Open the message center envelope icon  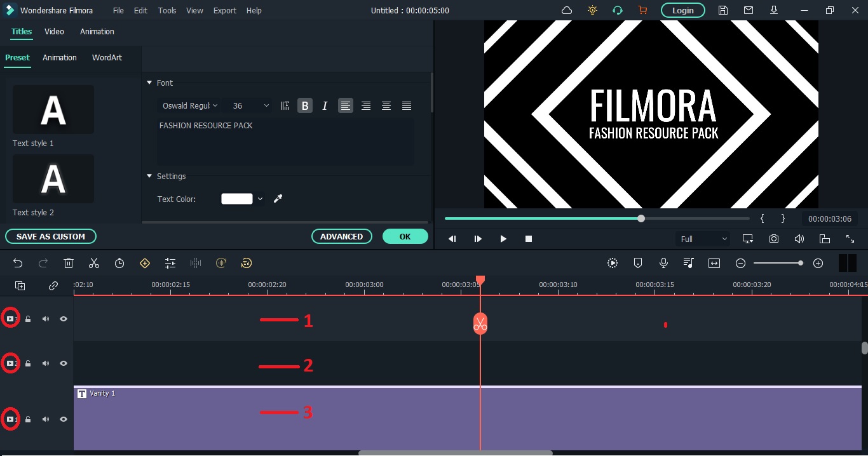(749, 10)
